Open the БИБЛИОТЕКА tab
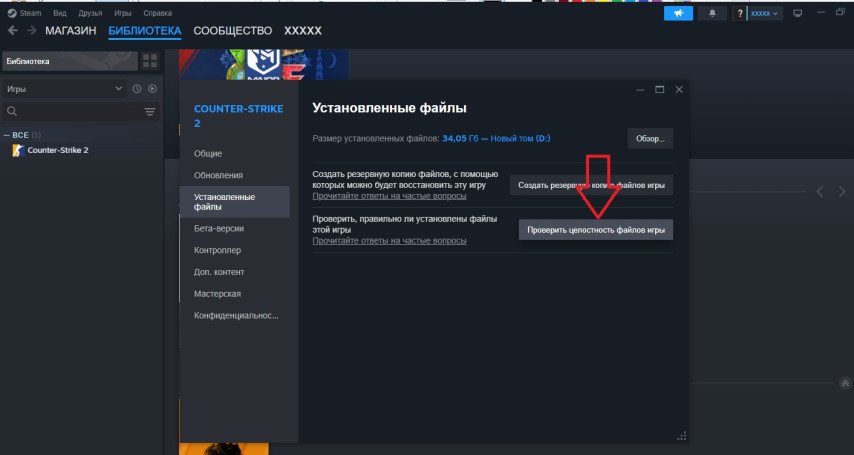Image resolution: width=854 pixels, height=455 pixels. click(145, 31)
